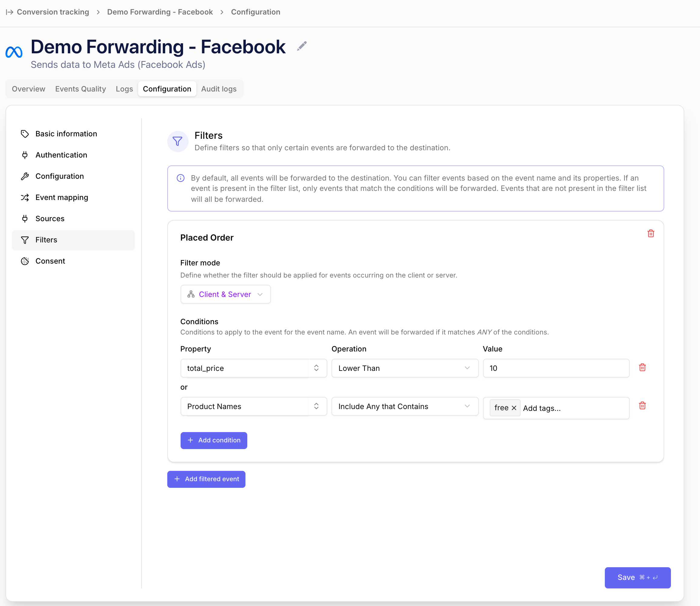Viewport: 700px width, 606px height.
Task: Click the info icon in notice box
Action: coord(181,178)
